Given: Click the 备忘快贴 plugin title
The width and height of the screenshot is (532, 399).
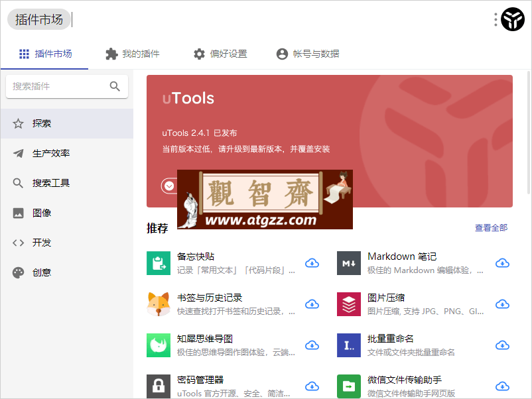Looking at the screenshot, I should (x=196, y=256).
